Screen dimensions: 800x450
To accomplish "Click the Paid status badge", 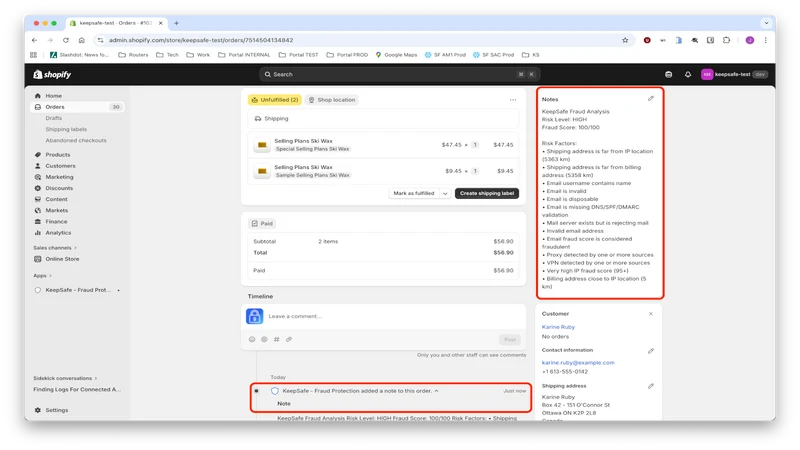I will [262, 223].
